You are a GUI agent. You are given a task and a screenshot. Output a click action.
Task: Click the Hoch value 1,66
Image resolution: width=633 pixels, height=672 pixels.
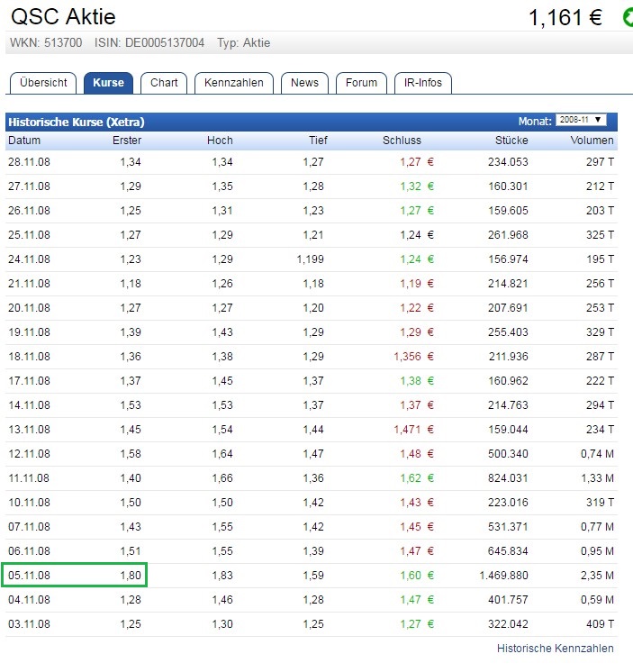tap(222, 477)
